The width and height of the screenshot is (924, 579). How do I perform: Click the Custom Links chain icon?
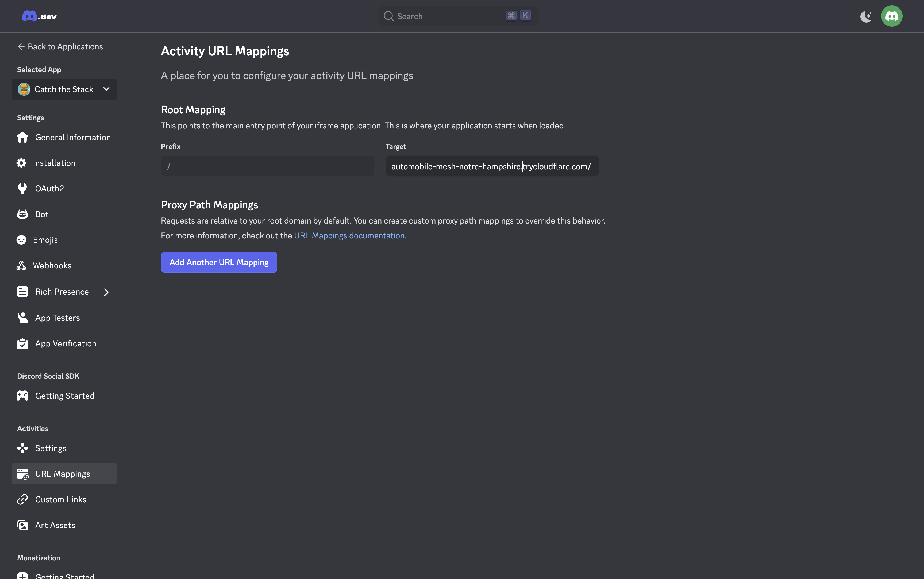tap(22, 499)
